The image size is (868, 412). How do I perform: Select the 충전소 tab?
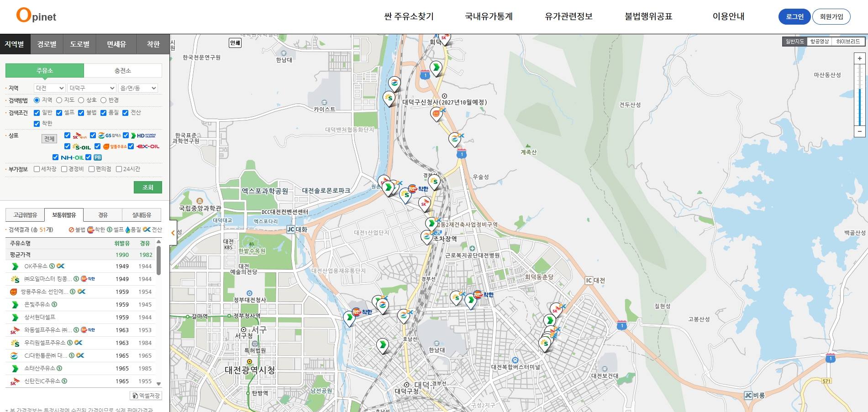(x=123, y=71)
